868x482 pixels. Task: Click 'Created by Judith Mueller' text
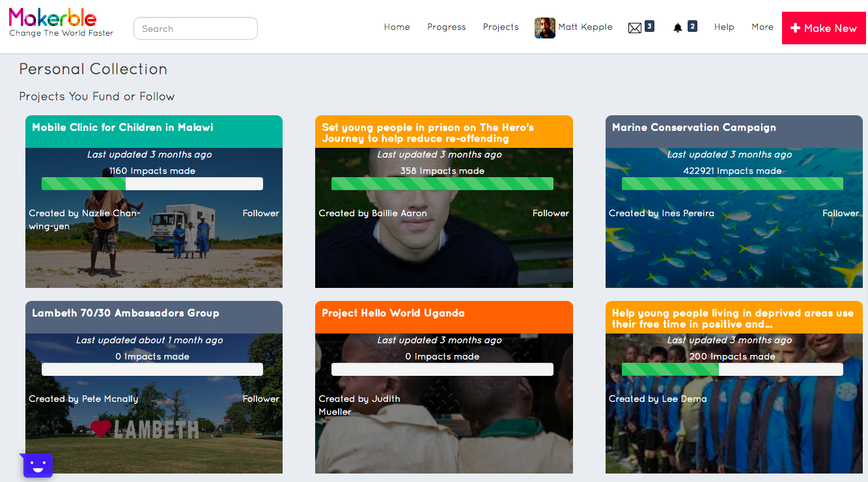click(359, 405)
